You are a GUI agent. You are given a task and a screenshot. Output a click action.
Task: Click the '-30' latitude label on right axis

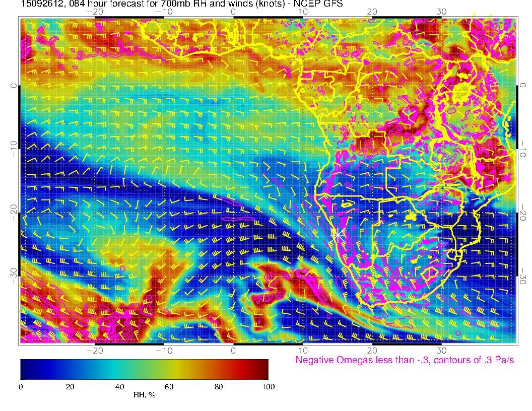(x=523, y=276)
